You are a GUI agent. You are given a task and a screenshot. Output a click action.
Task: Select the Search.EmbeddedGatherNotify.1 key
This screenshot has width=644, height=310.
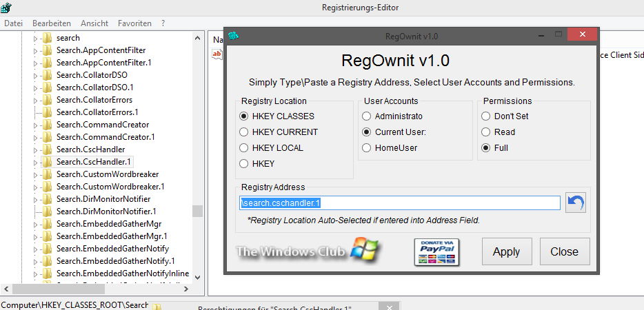pyautogui.click(x=116, y=260)
